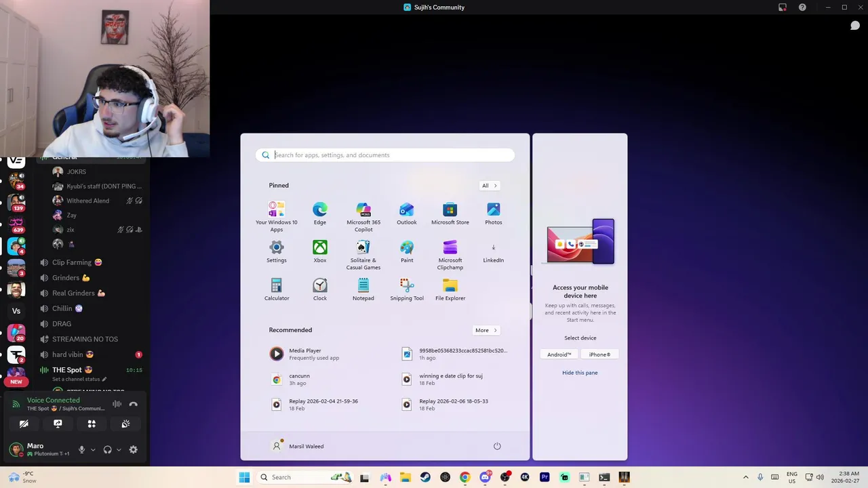Select user JOKRS in voice channel
868x488 pixels.
(x=98, y=172)
